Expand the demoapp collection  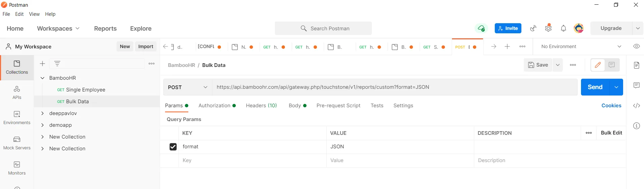[42, 125]
